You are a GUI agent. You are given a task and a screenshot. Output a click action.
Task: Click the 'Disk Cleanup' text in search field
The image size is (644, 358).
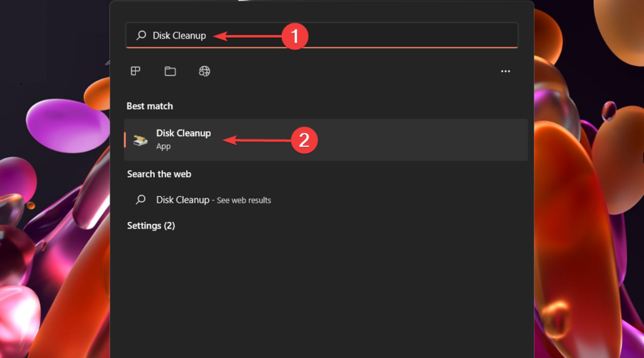pos(179,36)
